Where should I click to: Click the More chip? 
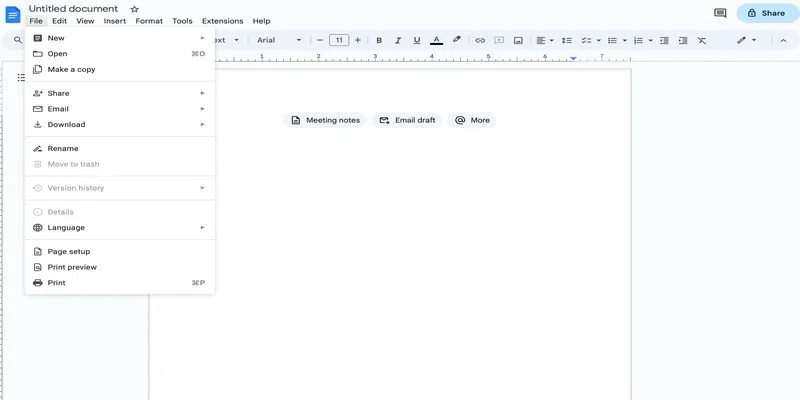(x=472, y=120)
